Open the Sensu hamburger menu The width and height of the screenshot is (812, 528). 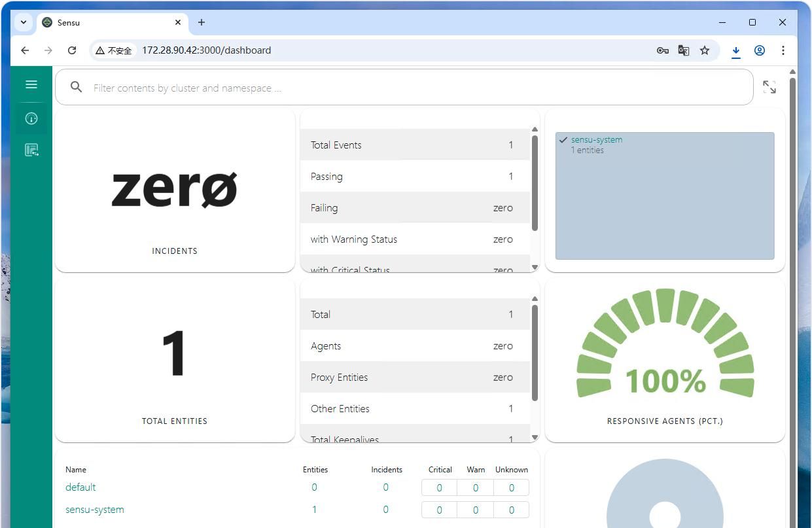pos(31,84)
